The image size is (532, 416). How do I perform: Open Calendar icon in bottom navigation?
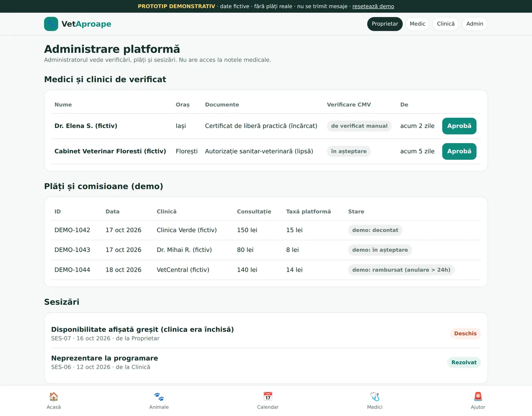pos(268,396)
